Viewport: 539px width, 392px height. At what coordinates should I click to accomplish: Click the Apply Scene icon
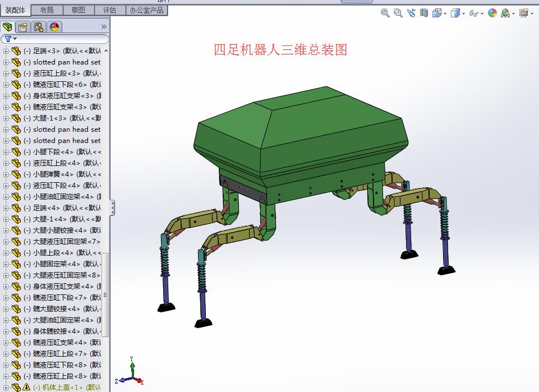pos(505,13)
